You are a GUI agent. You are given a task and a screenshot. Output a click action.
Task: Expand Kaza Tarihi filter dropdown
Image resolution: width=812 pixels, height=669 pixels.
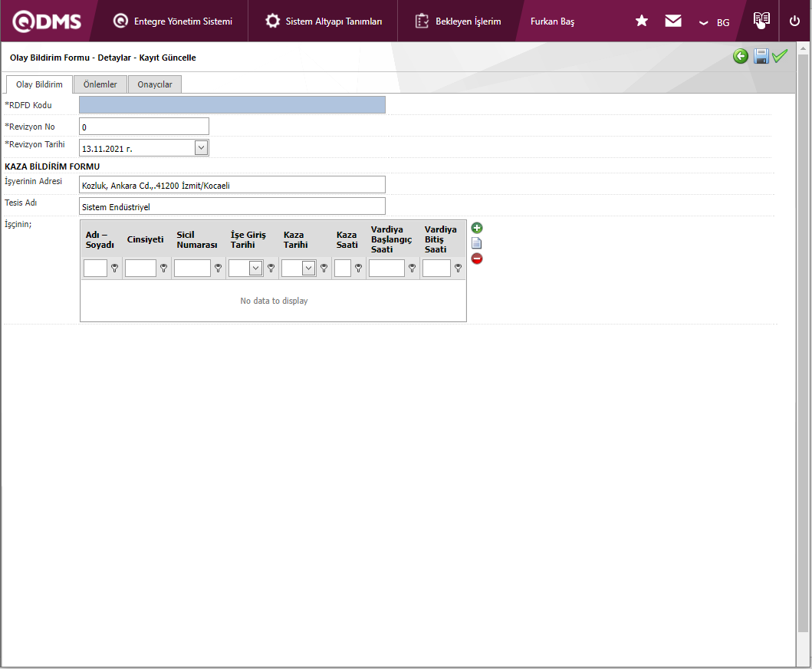pyautogui.click(x=308, y=268)
